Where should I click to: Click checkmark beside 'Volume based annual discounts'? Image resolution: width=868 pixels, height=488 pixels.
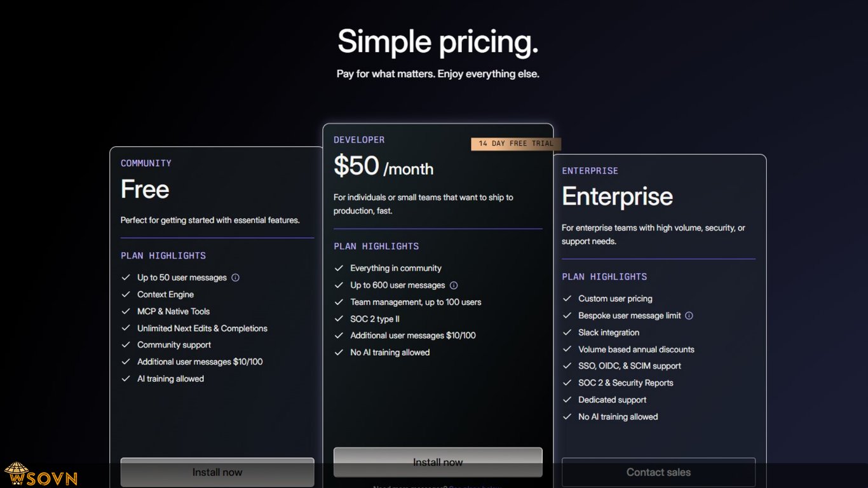[x=567, y=349]
